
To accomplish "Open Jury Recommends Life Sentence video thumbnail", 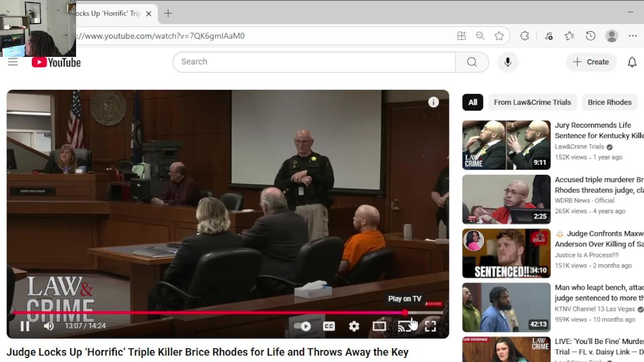I will tap(506, 145).
